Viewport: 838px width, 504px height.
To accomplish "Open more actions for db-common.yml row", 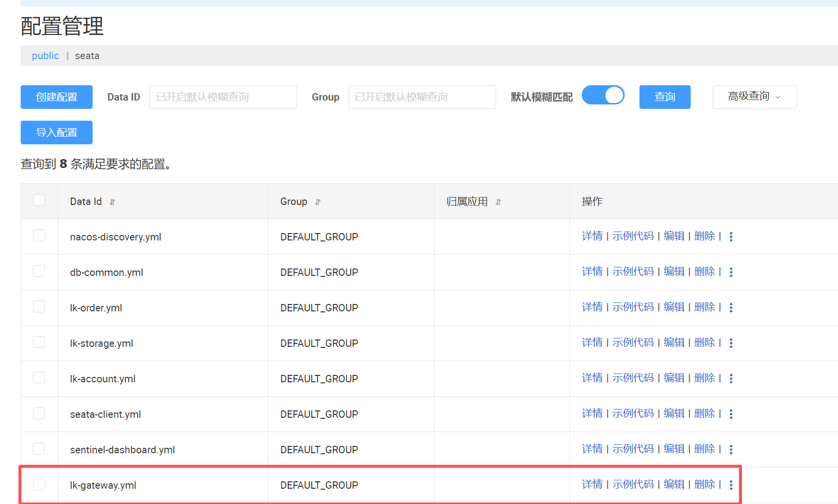I will (731, 272).
